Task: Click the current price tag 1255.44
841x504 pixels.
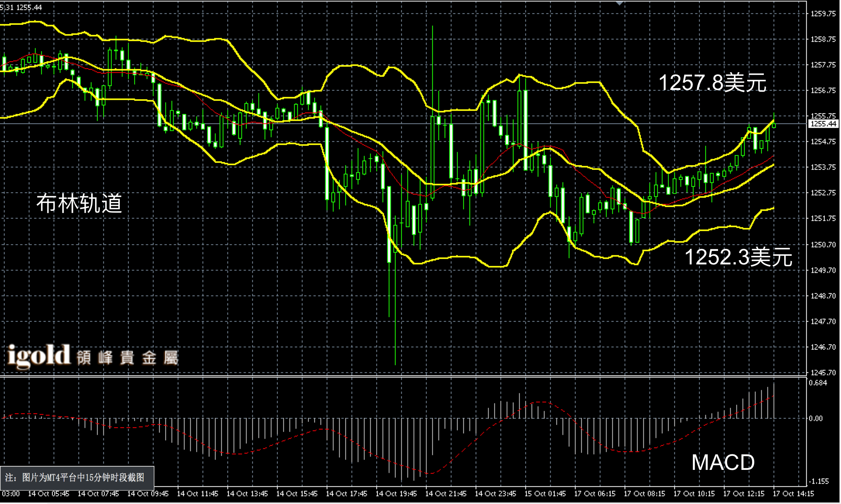Action: [x=824, y=124]
